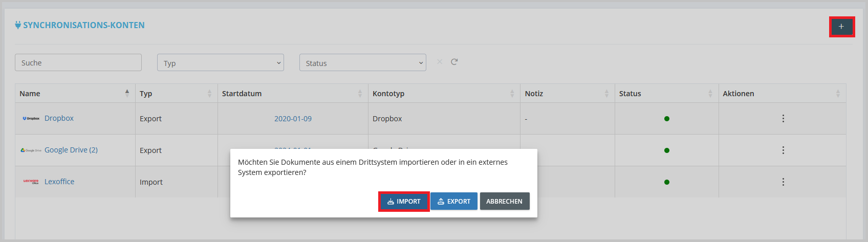
Task: Open the Google Drive (2) account link
Action: pos(71,150)
